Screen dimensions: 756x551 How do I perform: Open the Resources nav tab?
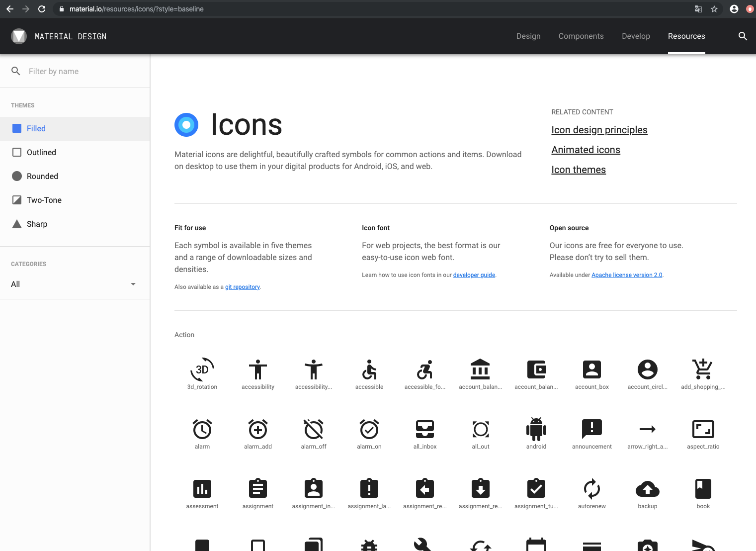(x=686, y=36)
